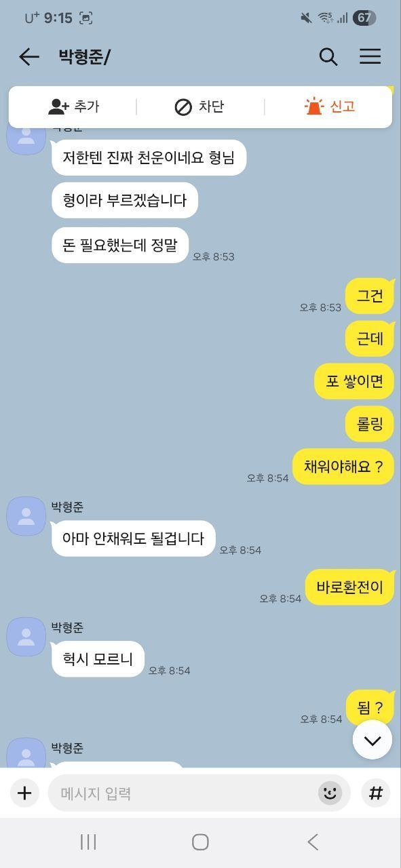Select 차단 to block user
This screenshot has width=401, height=868.
pyautogui.click(x=199, y=106)
